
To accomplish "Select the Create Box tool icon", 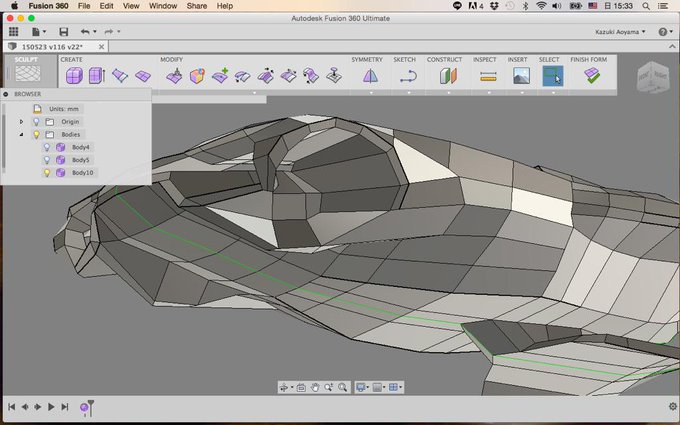I will coord(72,76).
